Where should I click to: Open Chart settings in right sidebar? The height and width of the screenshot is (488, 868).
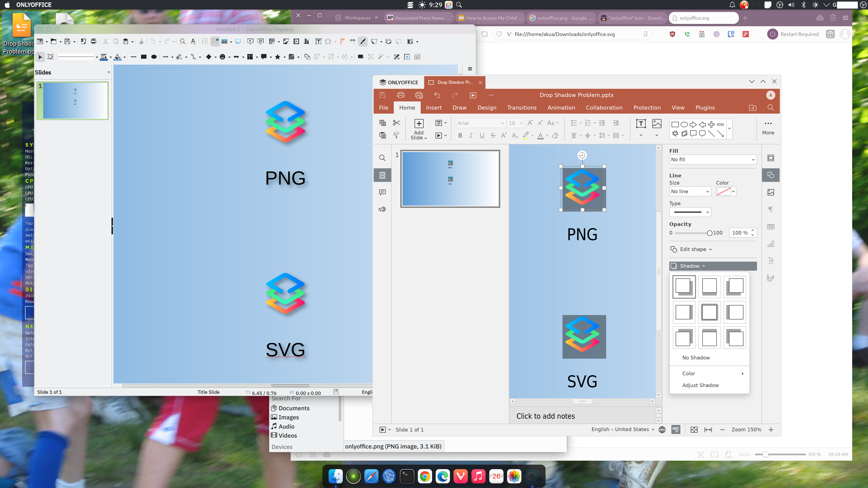[771, 244]
